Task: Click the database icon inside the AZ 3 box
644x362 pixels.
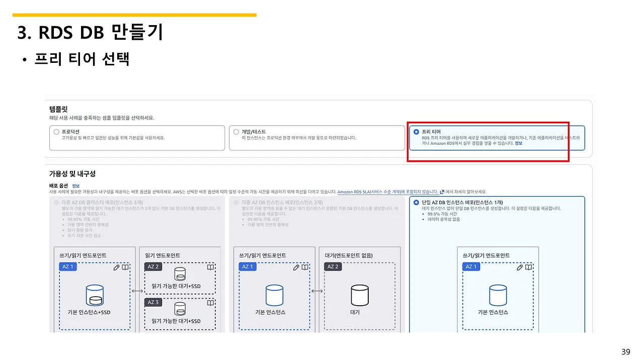Action: coord(180,309)
